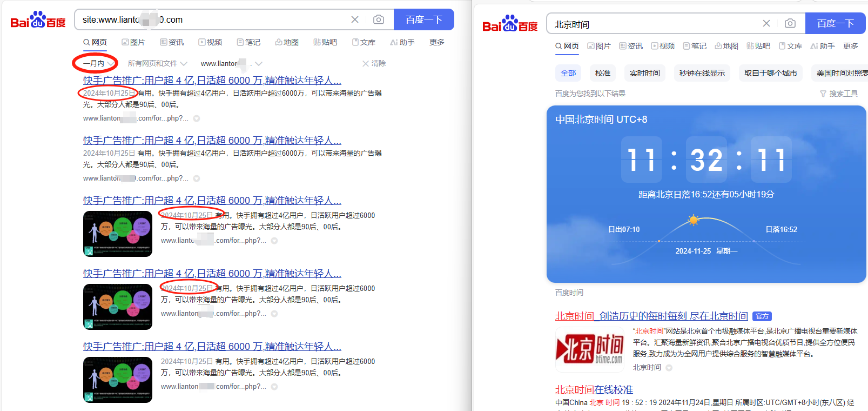Select 视频 tab in right window
This screenshot has width=868, height=411.
pos(663,46)
